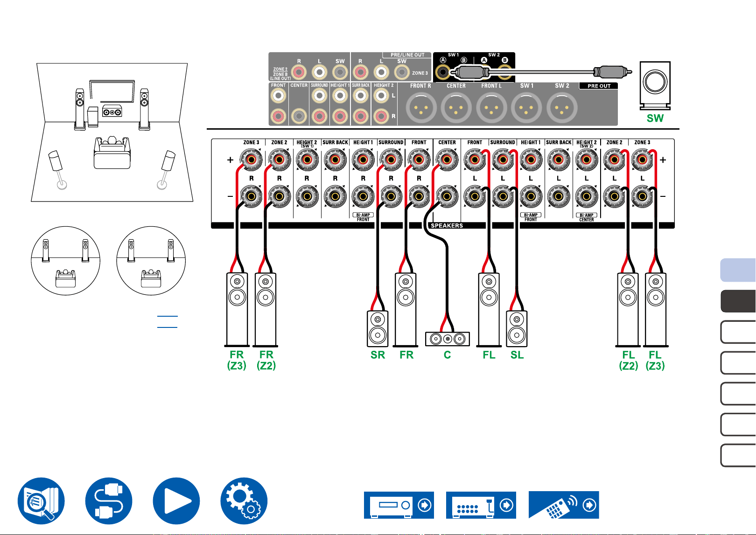Select the dark filled side tab
Viewport: 756px width, 535px height.
(738, 301)
